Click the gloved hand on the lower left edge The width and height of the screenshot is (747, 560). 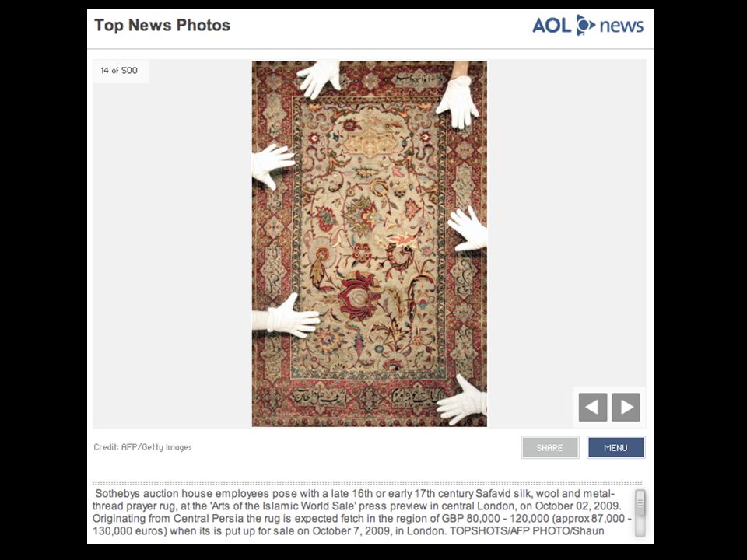coord(286,317)
